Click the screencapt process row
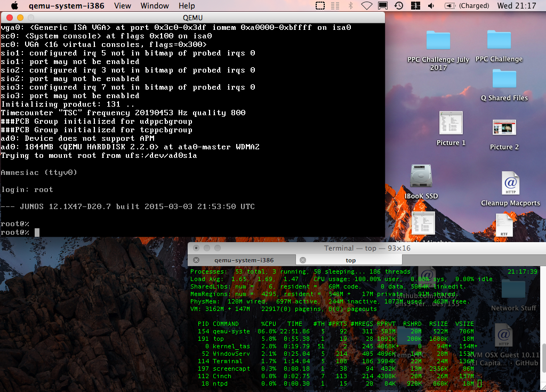Image resolution: width=546 pixels, height=392 pixels. tap(336, 369)
